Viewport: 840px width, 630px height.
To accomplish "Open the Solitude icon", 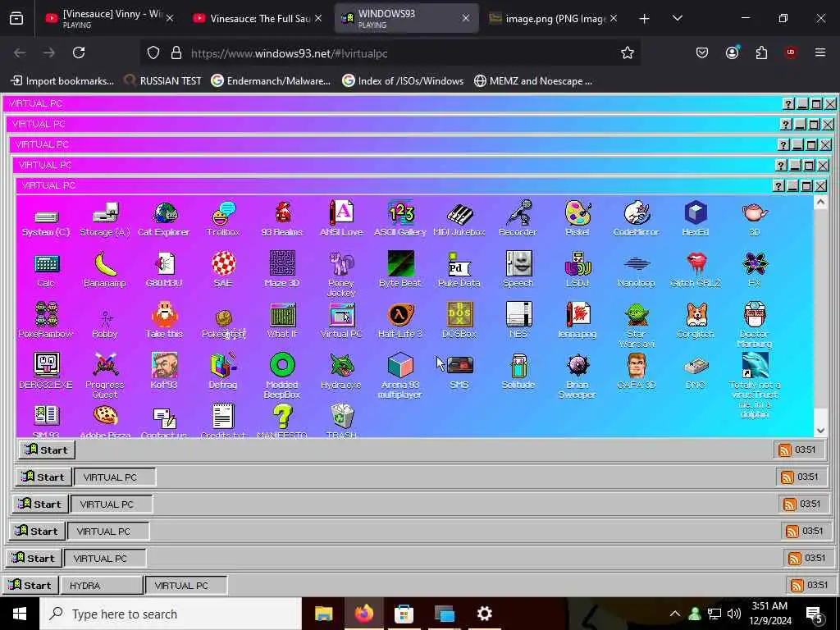I will click(518, 372).
